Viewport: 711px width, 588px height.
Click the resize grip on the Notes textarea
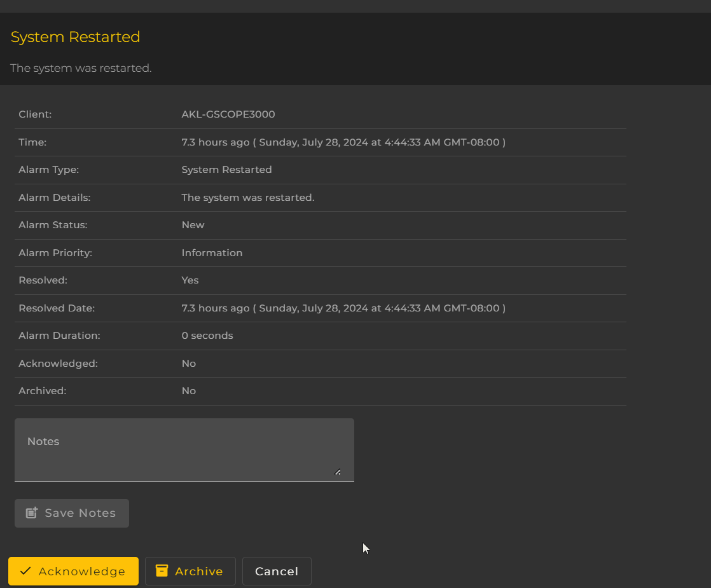tap(338, 472)
